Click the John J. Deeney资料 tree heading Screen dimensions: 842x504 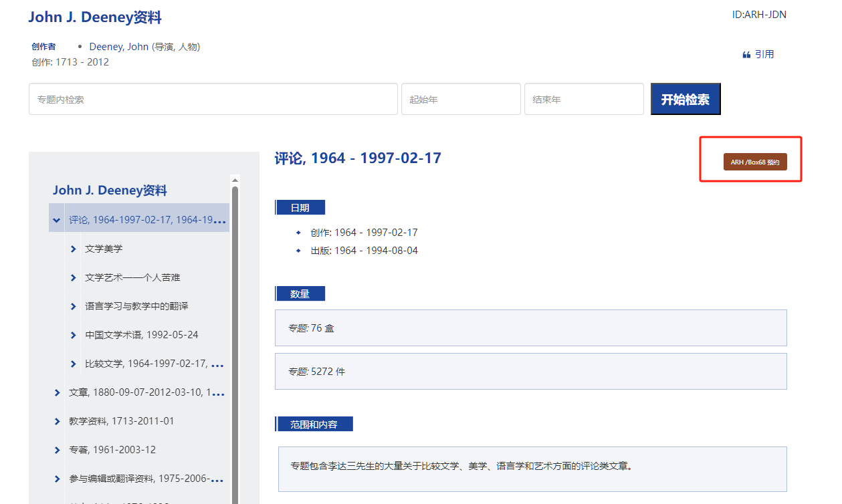click(110, 191)
